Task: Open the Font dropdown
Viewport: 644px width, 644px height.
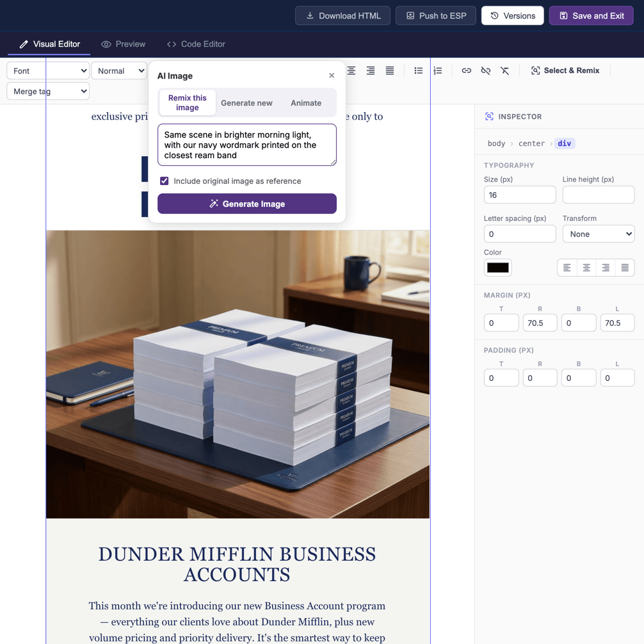Action: 48,70
